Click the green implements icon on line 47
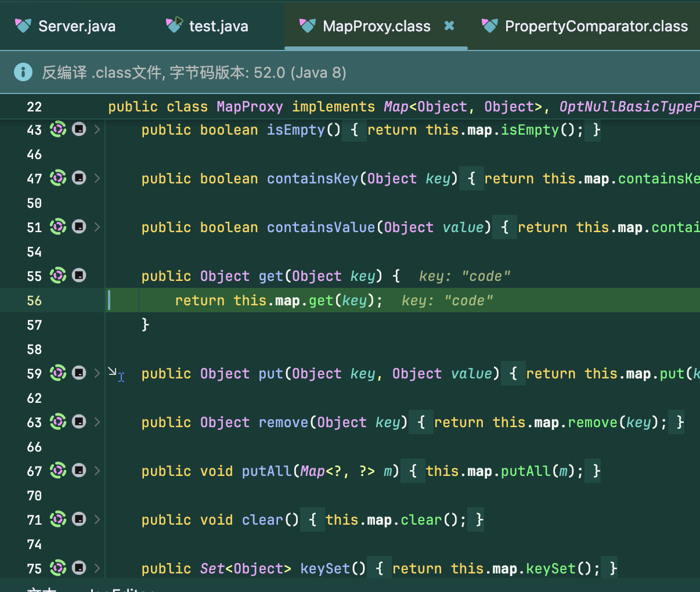Screen dimensions: 700x592 (57, 178)
